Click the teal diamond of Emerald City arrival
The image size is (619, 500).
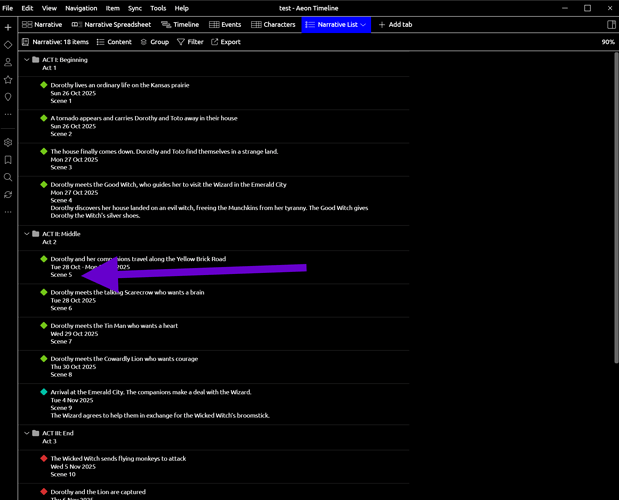(44, 392)
